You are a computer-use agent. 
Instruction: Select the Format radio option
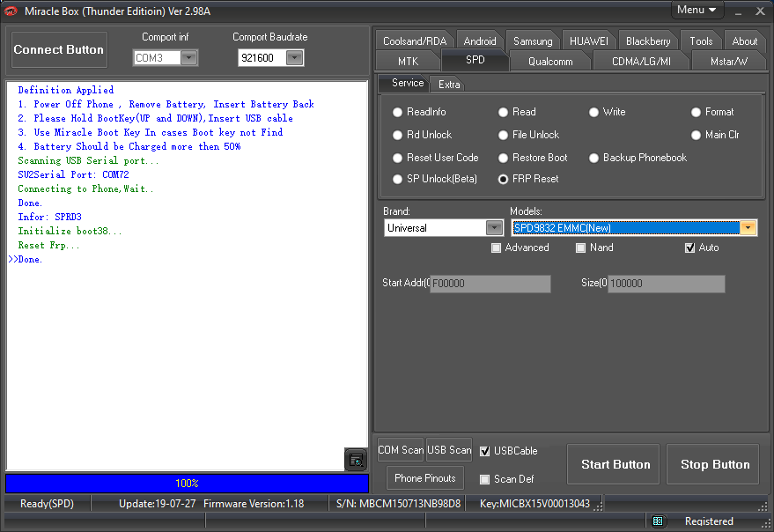696,112
